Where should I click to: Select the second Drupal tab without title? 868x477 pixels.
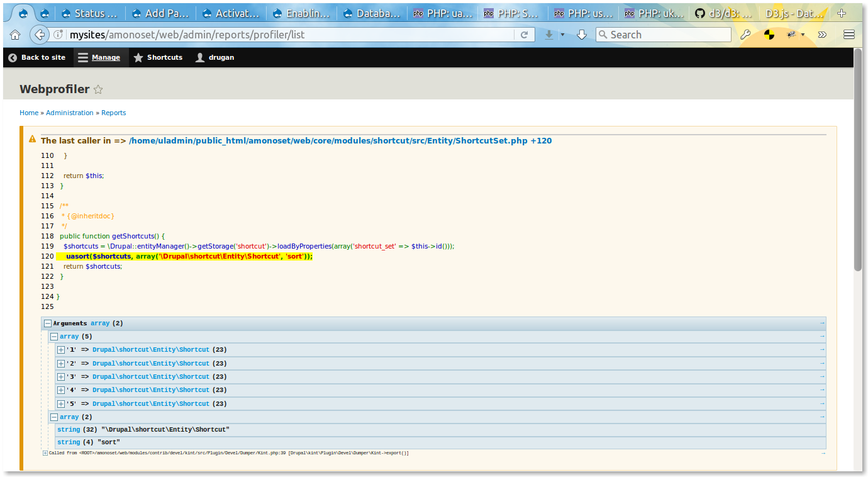[45, 13]
